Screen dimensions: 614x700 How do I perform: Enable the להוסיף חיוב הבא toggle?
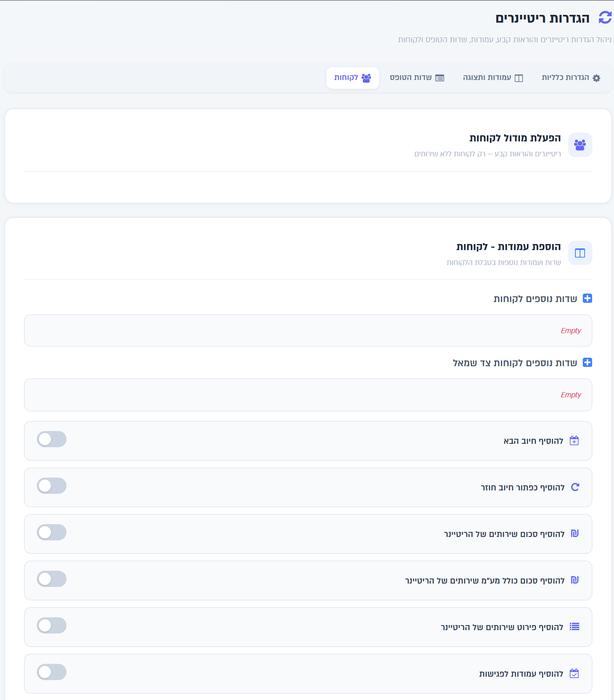[x=52, y=439]
